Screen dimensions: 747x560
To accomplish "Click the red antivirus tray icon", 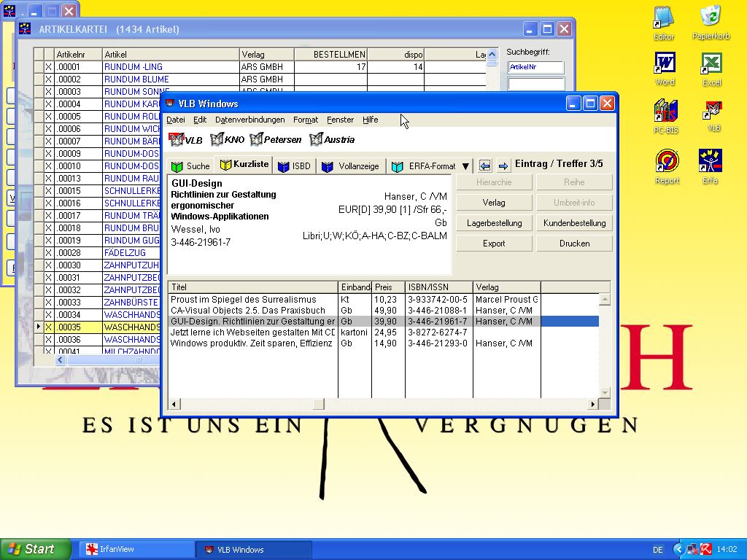I will click(706, 549).
